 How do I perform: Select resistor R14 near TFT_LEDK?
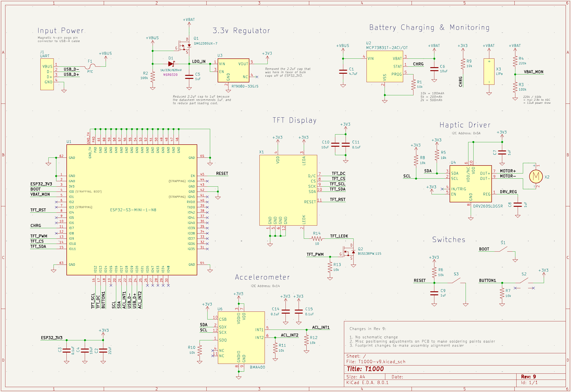[x=317, y=238]
